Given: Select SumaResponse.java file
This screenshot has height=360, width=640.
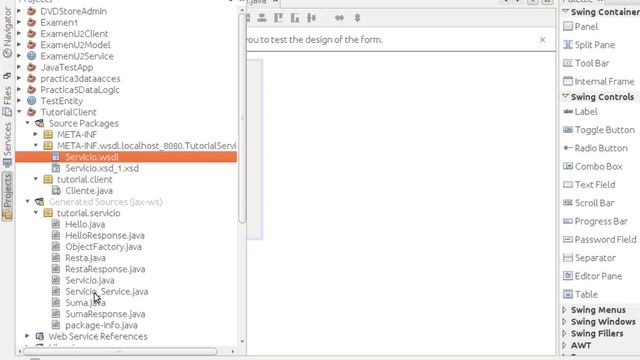Looking at the screenshot, I should (105, 314).
